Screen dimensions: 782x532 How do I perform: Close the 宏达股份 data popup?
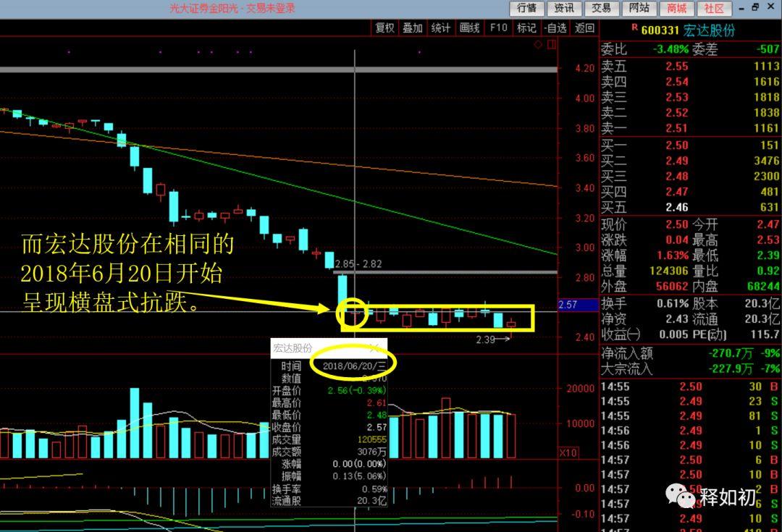374,348
